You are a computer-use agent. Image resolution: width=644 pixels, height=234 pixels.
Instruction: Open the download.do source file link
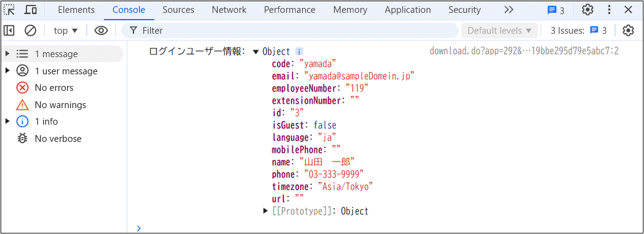(x=524, y=51)
